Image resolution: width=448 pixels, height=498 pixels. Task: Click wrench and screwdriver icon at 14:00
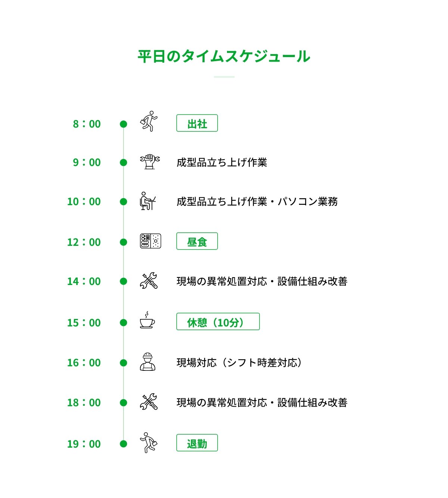(x=149, y=281)
